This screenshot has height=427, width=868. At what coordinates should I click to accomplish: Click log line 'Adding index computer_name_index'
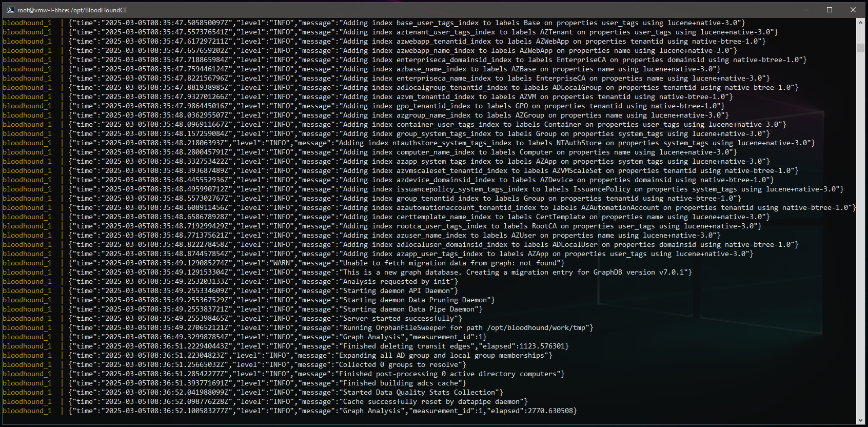click(370, 152)
